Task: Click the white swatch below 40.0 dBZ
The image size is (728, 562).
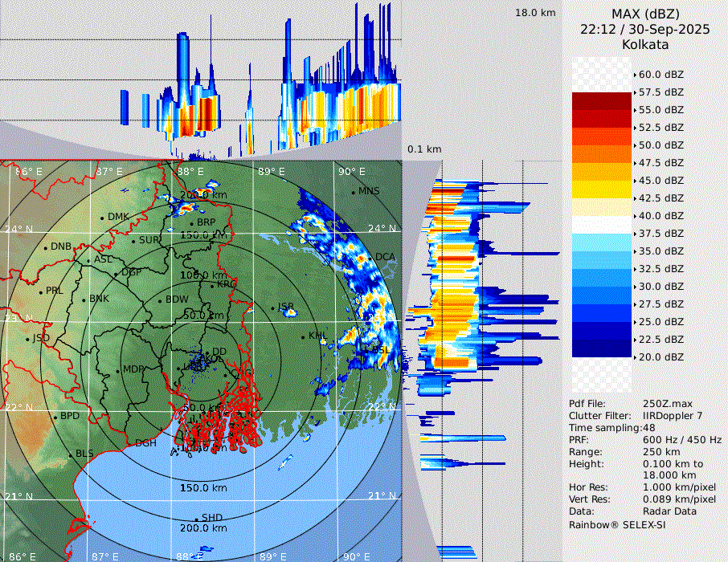Action: [x=602, y=224]
